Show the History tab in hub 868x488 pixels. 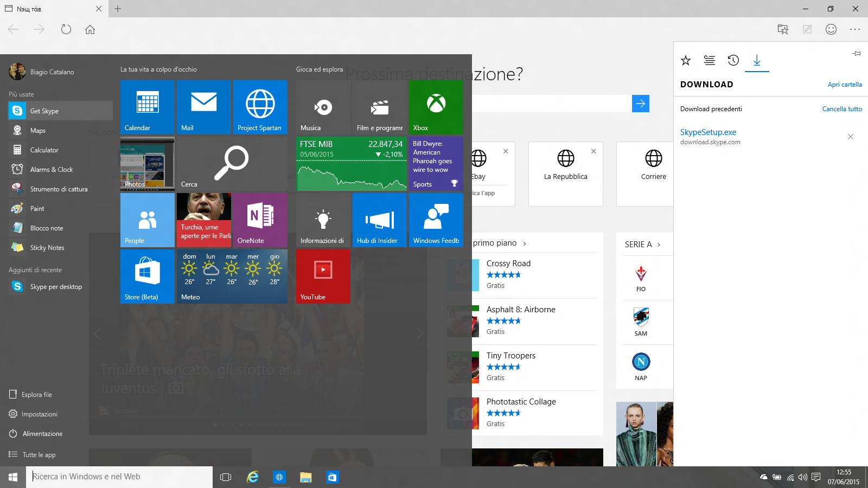click(733, 60)
